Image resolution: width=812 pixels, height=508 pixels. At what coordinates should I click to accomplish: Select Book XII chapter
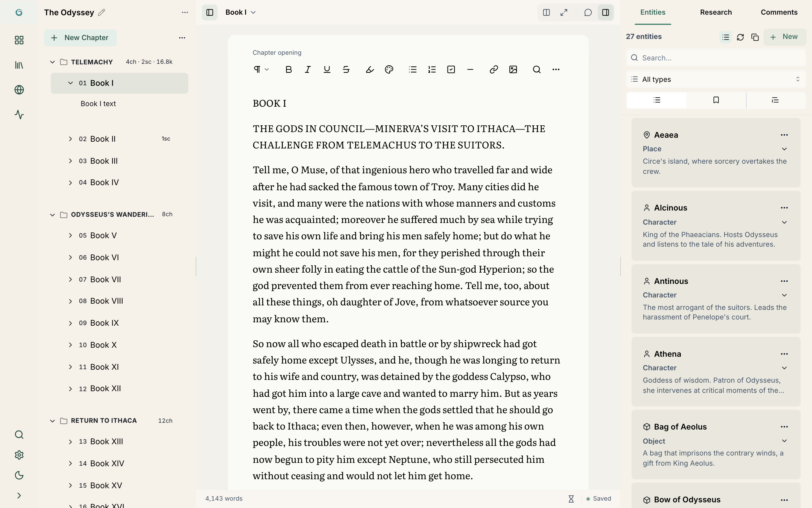tap(120, 389)
